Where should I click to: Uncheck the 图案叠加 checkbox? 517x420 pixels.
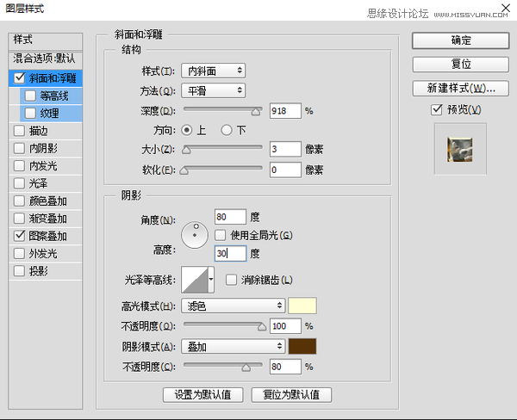tap(19, 236)
